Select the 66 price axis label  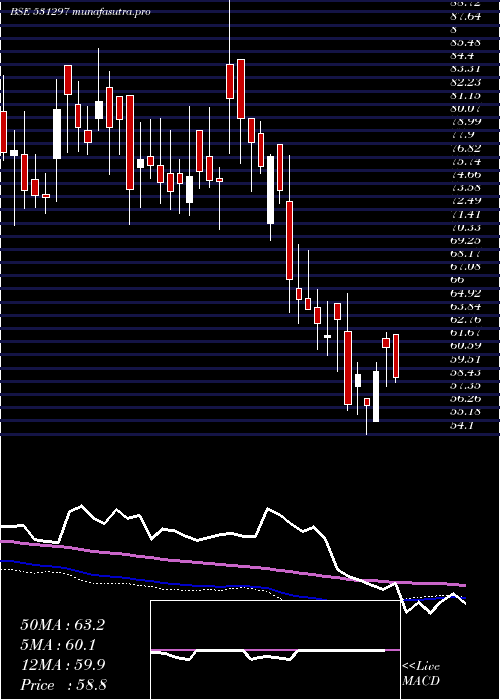[x=457, y=280]
